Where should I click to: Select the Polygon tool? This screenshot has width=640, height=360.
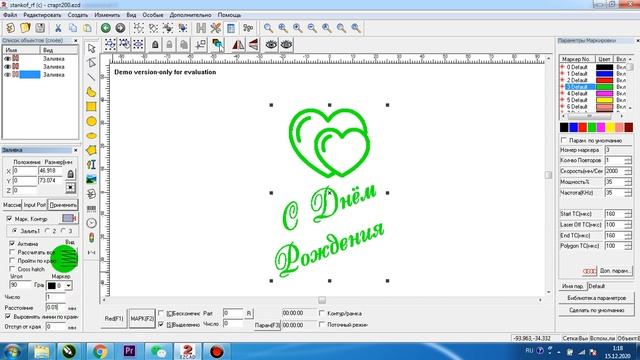(x=91, y=150)
